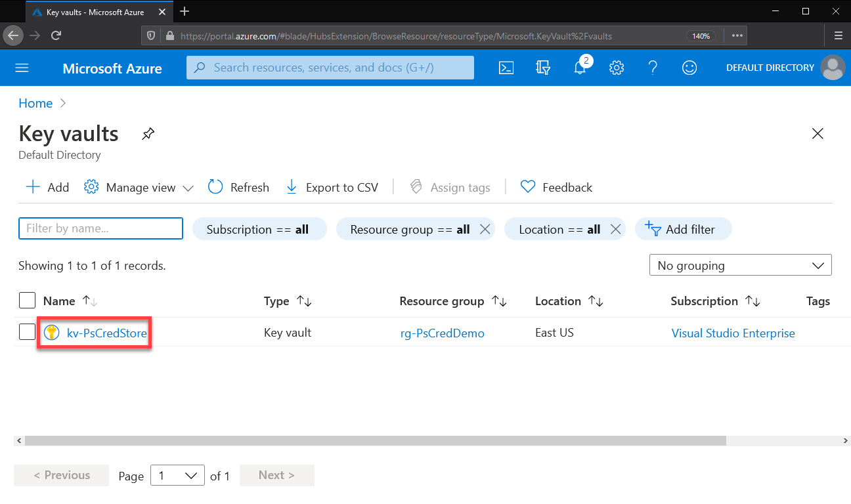Click the horizontal scrollbar thumb

[x=374, y=441]
